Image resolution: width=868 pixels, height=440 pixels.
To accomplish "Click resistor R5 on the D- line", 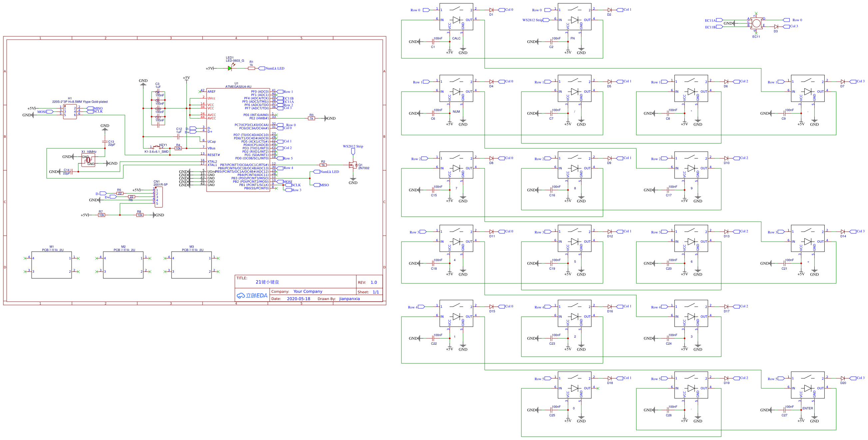I will pos(120,194).
